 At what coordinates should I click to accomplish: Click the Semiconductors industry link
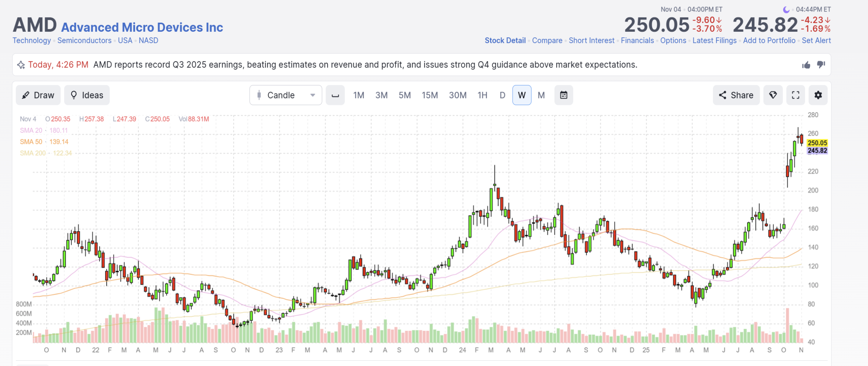coord(84,40)
